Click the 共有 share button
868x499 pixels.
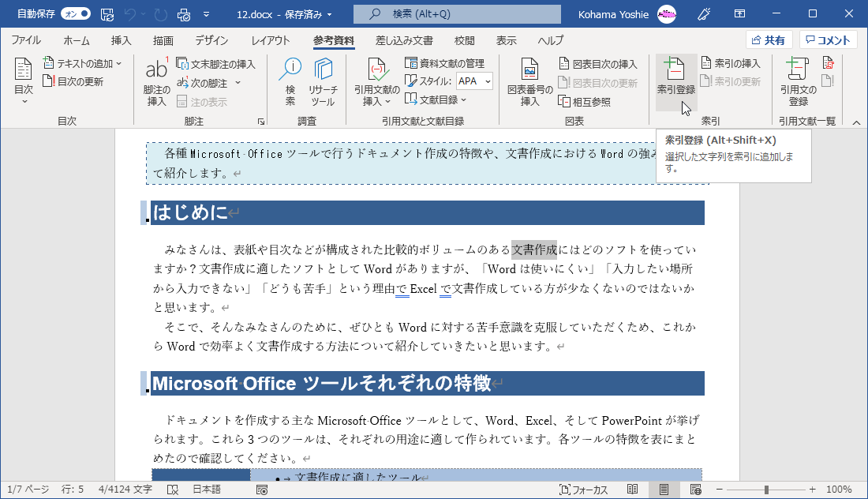(x=768, y=39)
